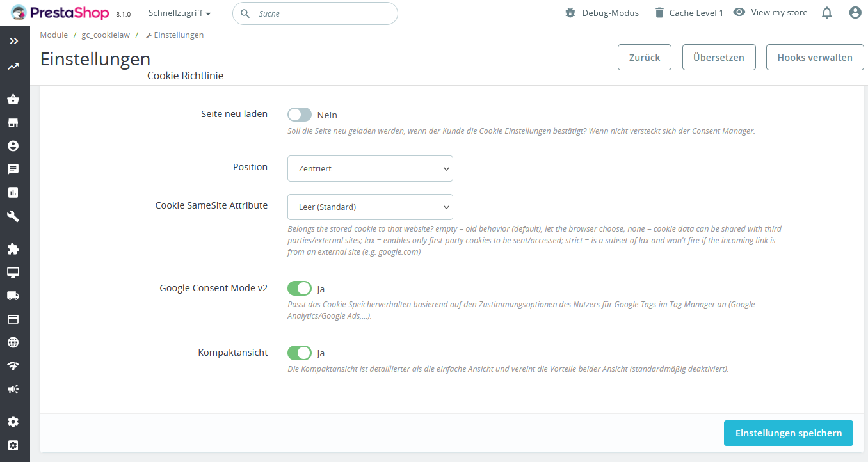
Task: Open the Cookie SameSite Attribute dropdown
Action: (x=370, y=207)
